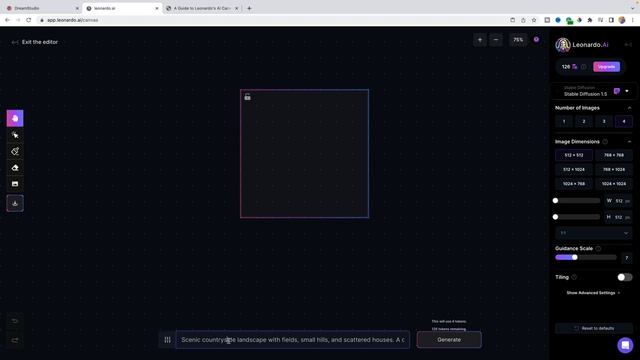Screen dimensions: 640x360
Task: Open the chat support bubble
Action: click(x=625, y=345)
